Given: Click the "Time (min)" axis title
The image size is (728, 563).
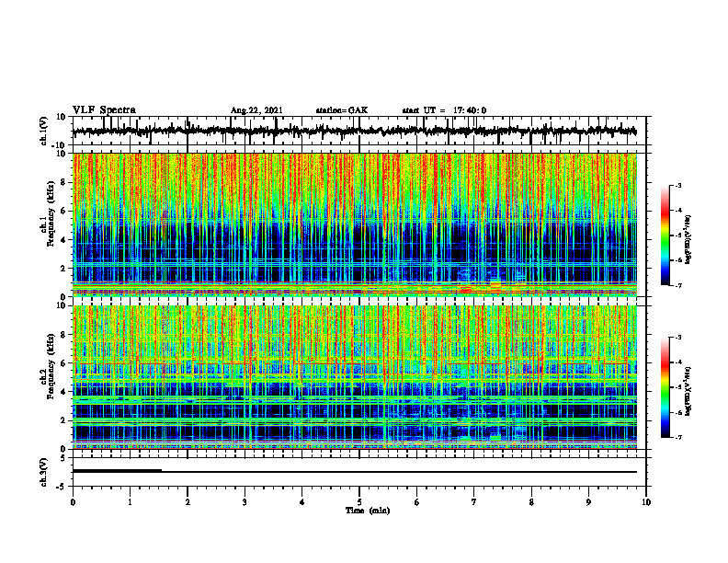Looking at the screenshot, I should [368, 511].
